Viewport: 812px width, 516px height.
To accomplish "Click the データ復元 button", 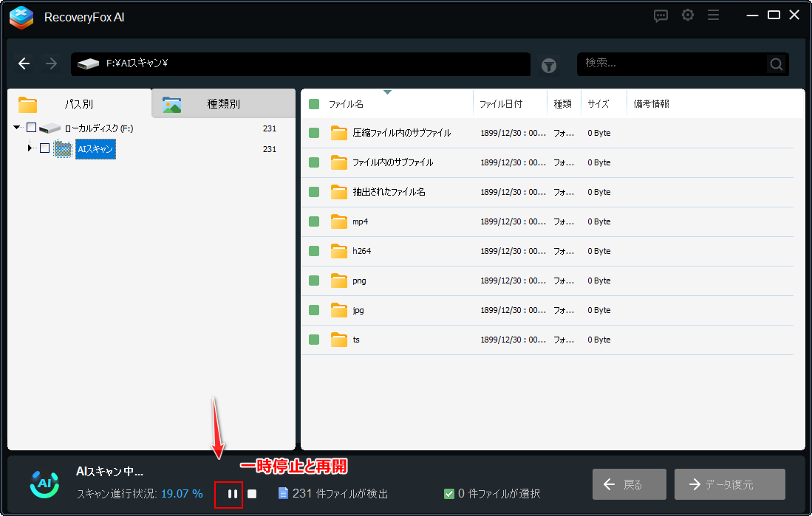I will click(x=730, y=484).
